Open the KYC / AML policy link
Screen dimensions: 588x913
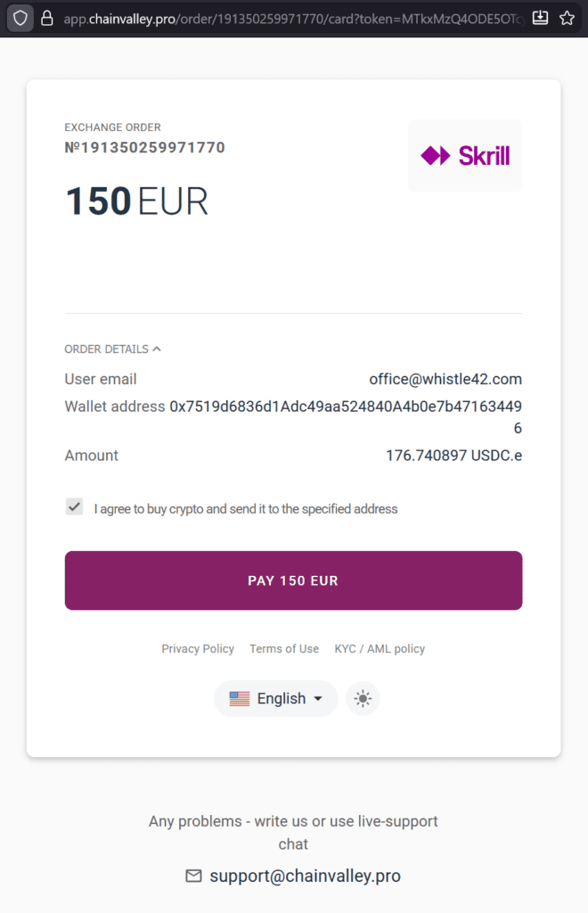(380, 649)
